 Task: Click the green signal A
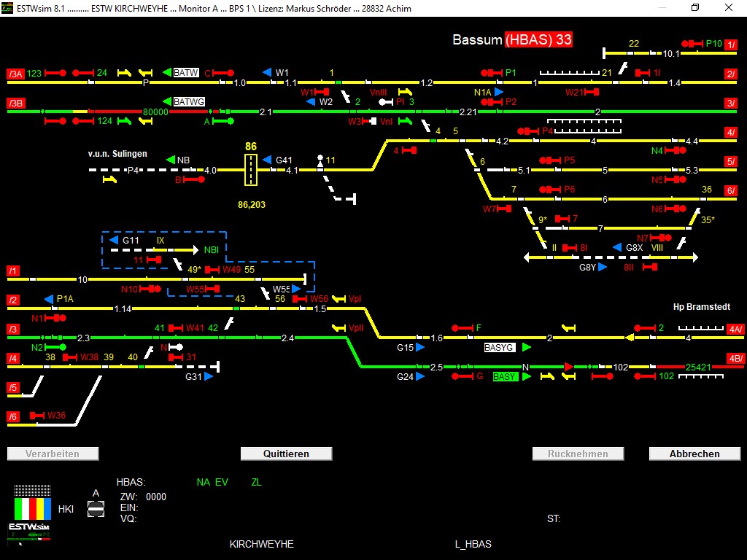(223, 121)
